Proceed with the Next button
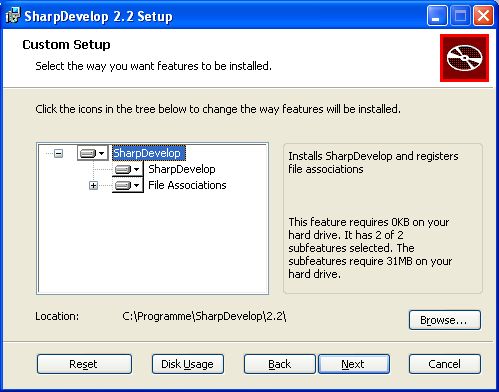The width and height of the screenshot is (499, 392). click(354, 364)
